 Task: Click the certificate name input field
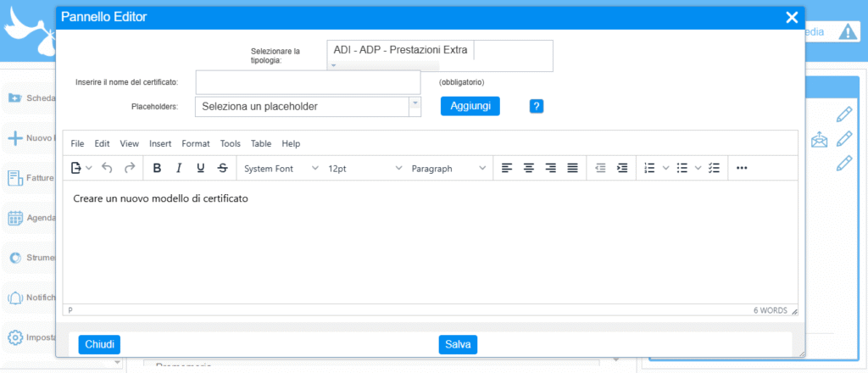tap(309, 82)
